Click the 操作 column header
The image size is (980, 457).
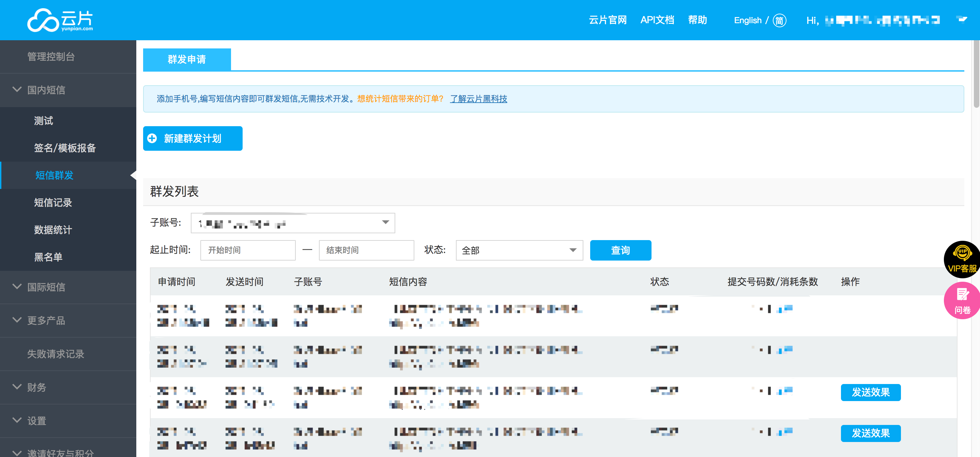(x=850, y=282)
